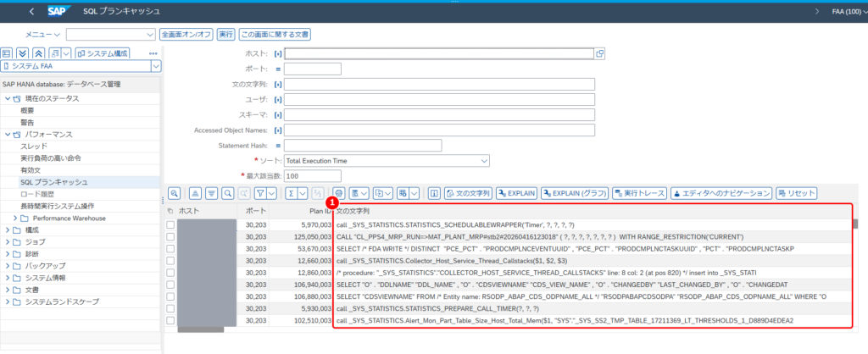Select checkbox for Plan ID 12,660,003 row

tap(170, 261)
